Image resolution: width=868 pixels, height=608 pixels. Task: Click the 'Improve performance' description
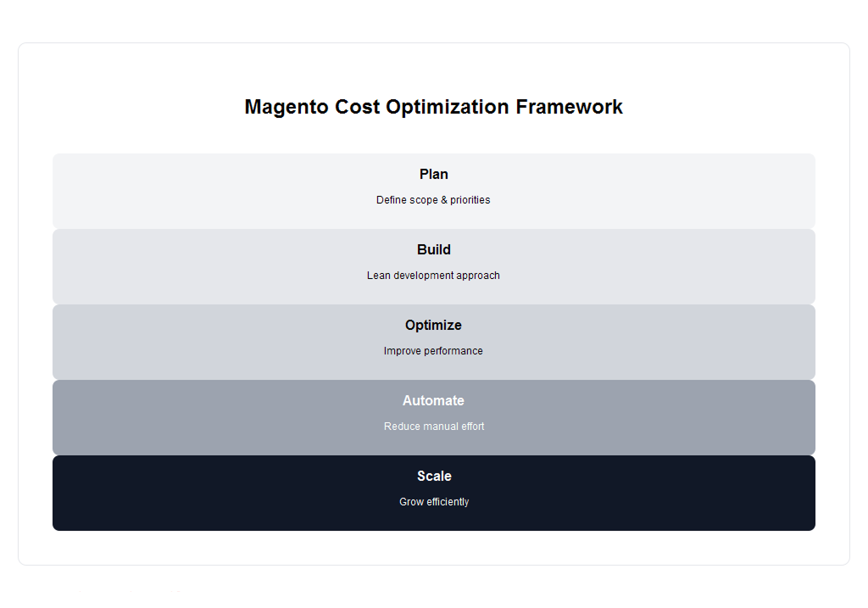(433, 351)
